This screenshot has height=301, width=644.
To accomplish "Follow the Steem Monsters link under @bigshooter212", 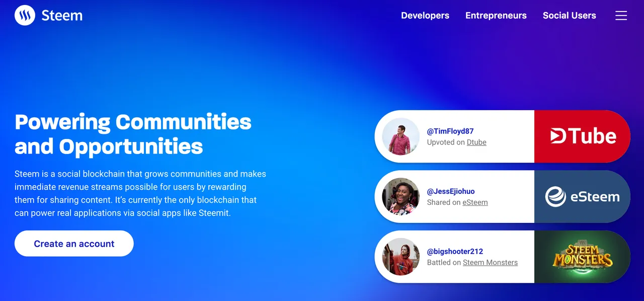I will click(490, 262).
